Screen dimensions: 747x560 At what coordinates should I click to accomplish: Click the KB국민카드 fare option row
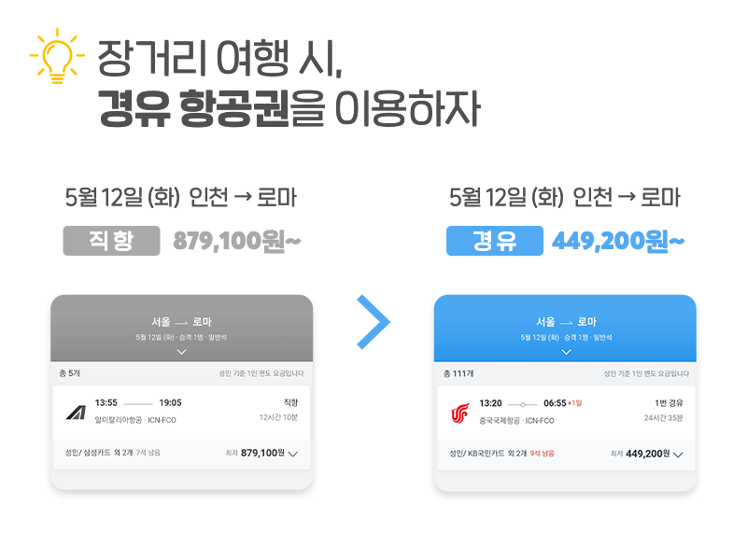point(566,455)
